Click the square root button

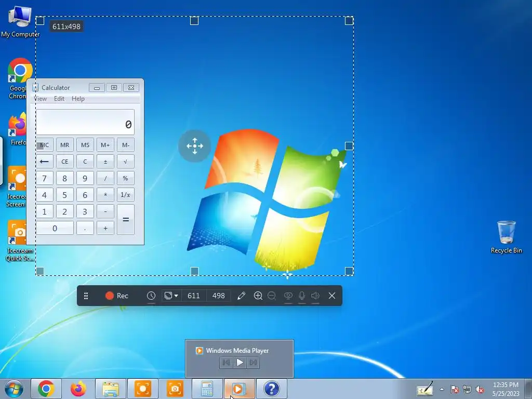[126, 162]
